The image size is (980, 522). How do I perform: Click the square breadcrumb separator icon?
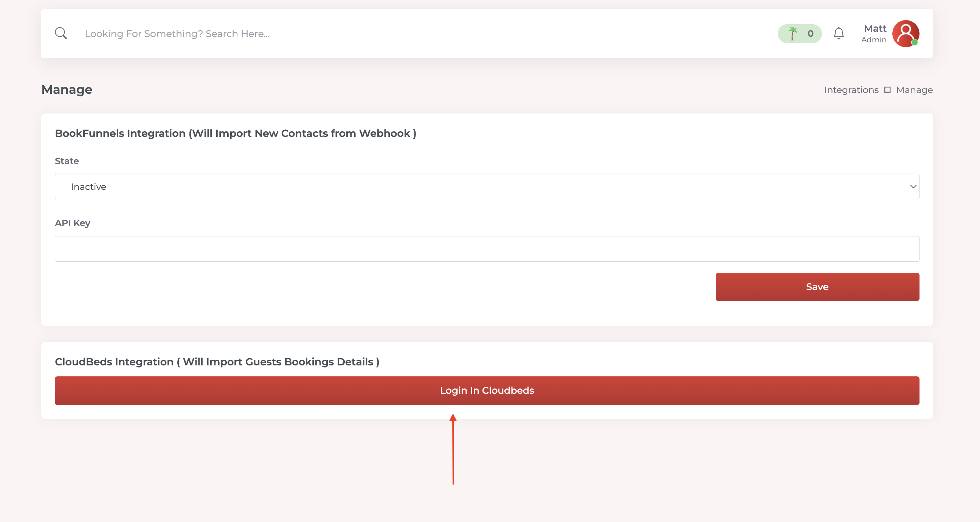tap(888, 90)
